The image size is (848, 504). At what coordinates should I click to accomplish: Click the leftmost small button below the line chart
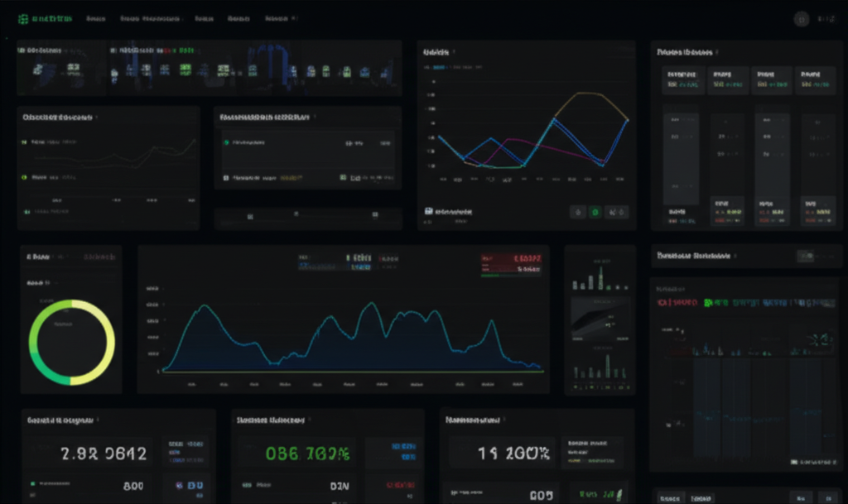[x=578, y=213]
